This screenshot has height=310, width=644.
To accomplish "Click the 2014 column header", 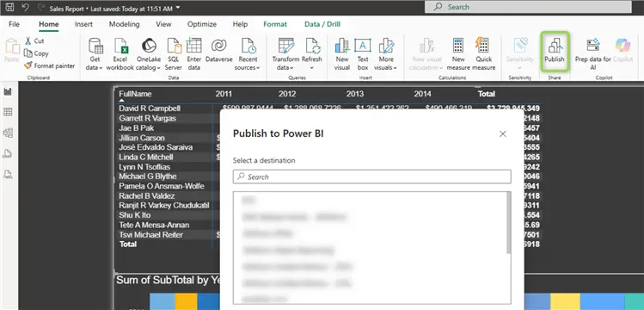I will pyautogui.click(x=423, y=94).
